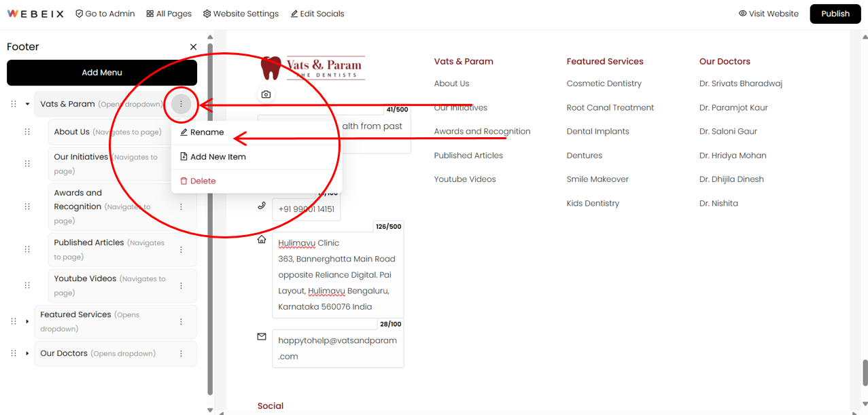Open options for Awards and Recognition menu item
Screen dimensions: 868x415
[x=181, y=206]
